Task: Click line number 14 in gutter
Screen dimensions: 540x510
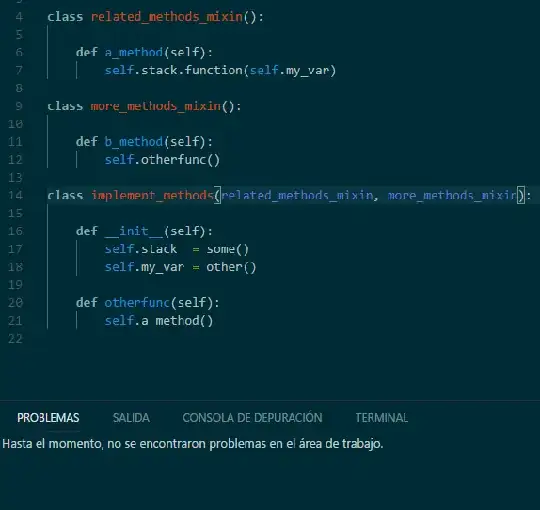Action: pos(15,195)
